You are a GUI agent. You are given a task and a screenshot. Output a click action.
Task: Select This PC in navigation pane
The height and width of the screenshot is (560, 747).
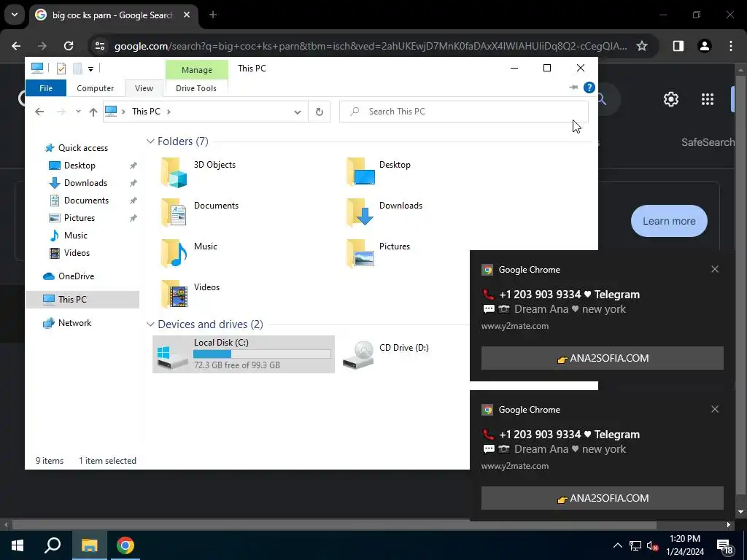82,300
